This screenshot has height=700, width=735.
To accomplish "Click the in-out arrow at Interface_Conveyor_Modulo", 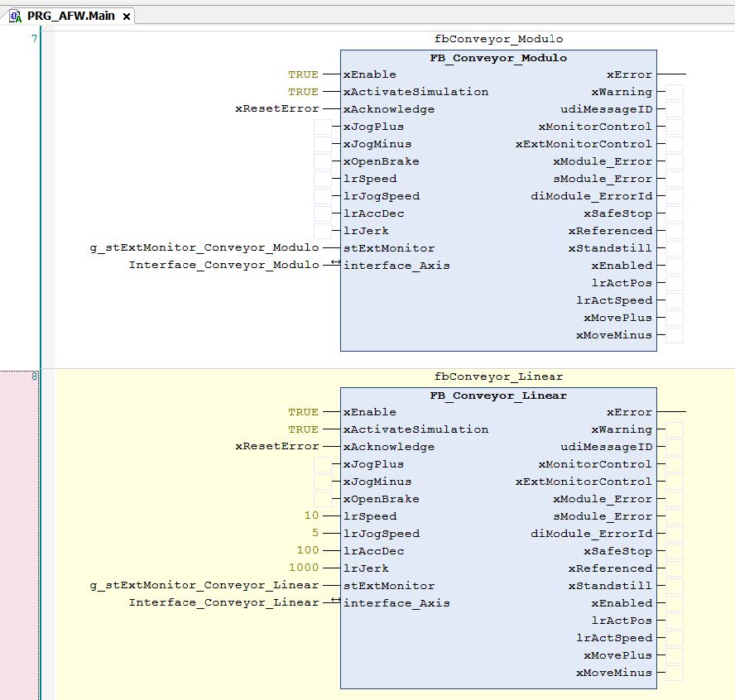I will pos(335,264).
